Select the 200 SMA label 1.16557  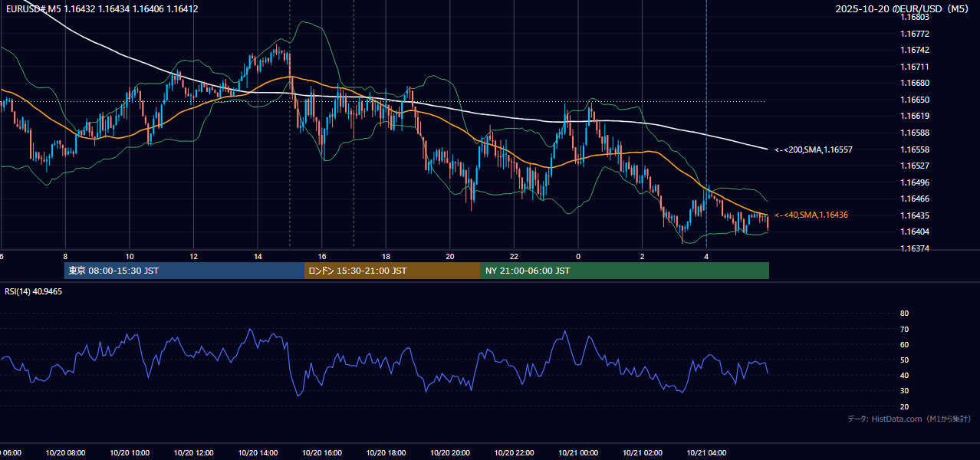pos(814,149)
